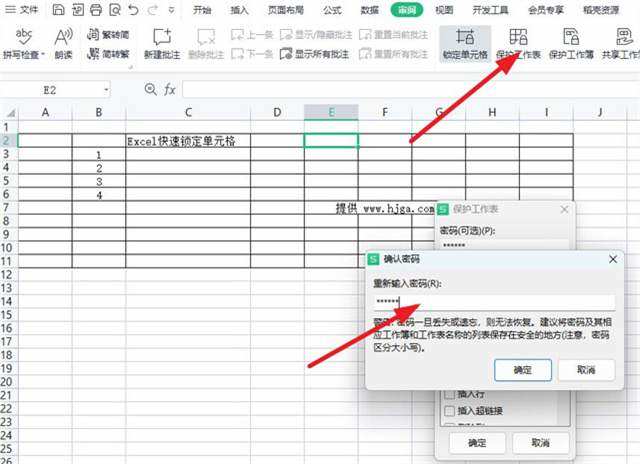Click 简转繁 conversion tool
This screenshot has height=464, width=640.
108,53
